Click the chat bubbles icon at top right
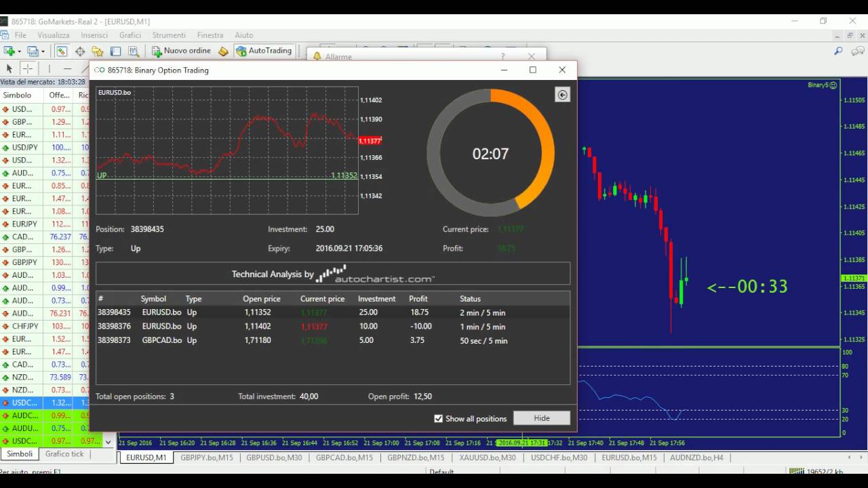Screen dimensions: 868x488 [858, 51]
